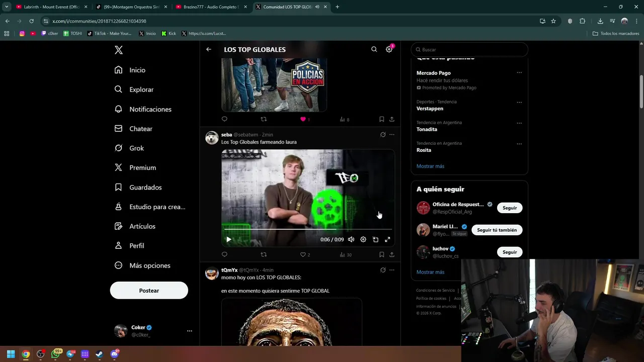
Task: Open X home logo in sidebar
Action: click(119, 50)
